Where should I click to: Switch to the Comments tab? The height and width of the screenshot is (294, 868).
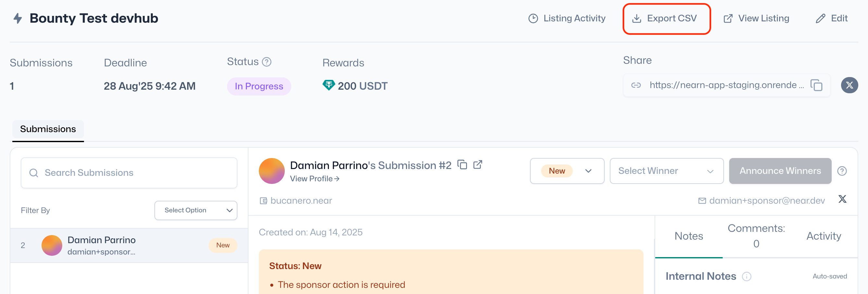tap(756, 236)
